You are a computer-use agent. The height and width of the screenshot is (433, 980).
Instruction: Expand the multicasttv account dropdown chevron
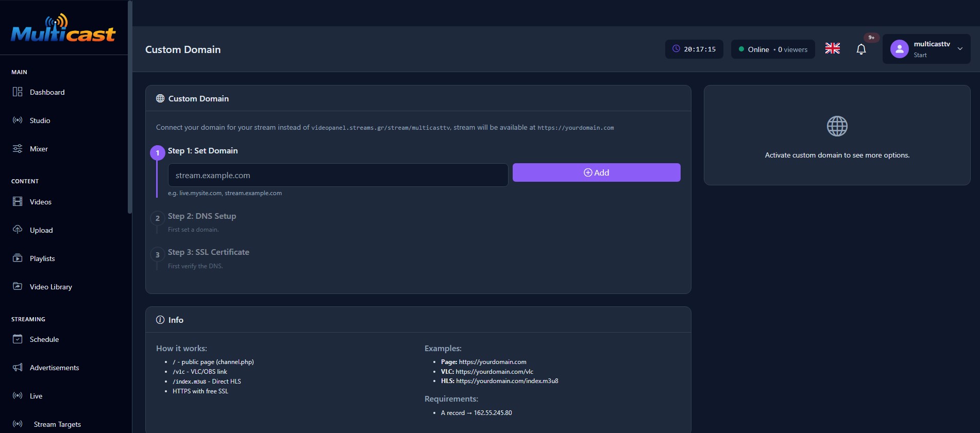960,49
